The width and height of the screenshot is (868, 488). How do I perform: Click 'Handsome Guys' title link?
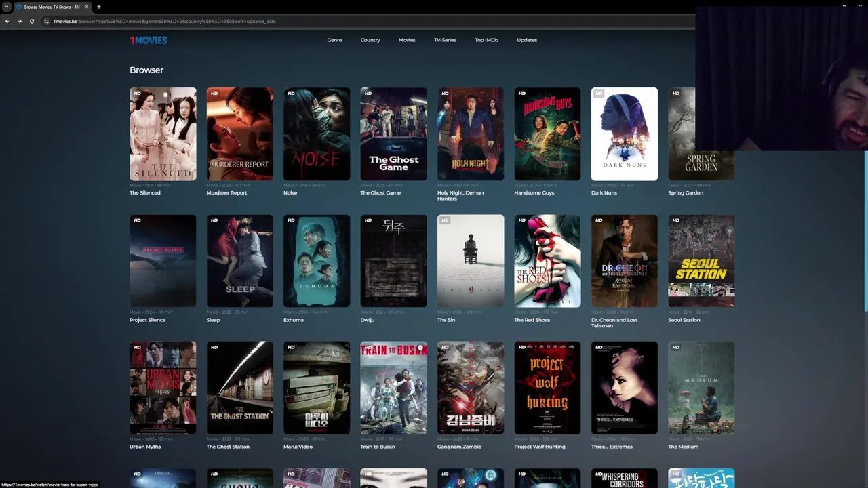[534, 193]
